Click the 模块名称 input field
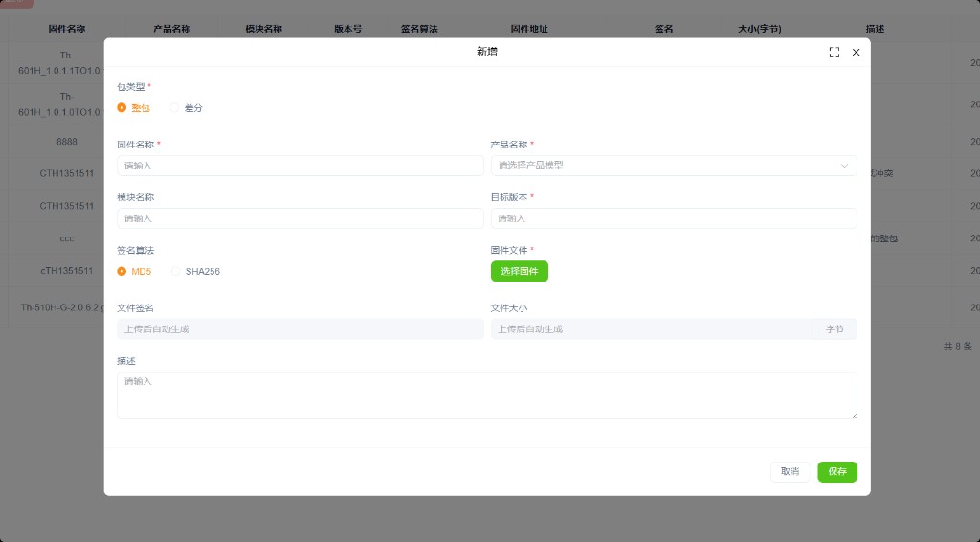 (300, 218)
